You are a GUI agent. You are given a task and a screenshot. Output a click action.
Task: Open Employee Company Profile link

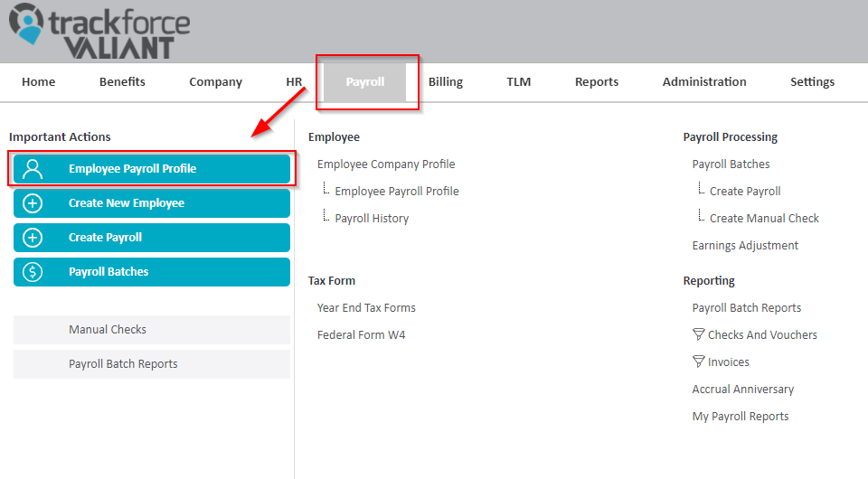(x=386, y=164)
